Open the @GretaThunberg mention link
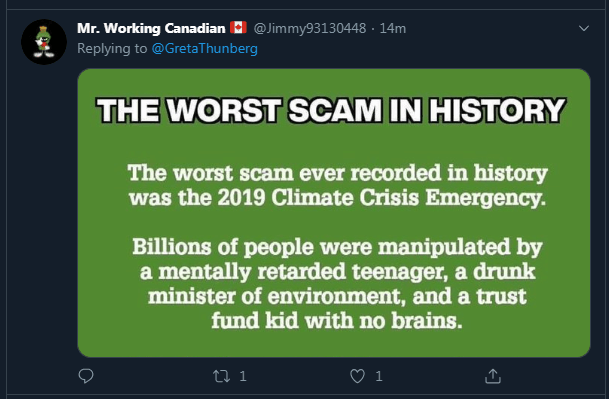 pyautogui.click(x=205, y=49)
